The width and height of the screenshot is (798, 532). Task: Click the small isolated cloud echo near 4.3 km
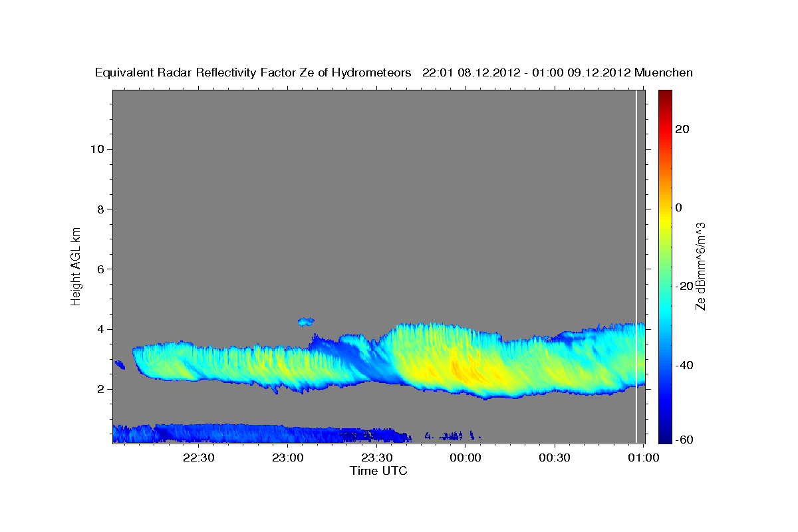(306, 322)
